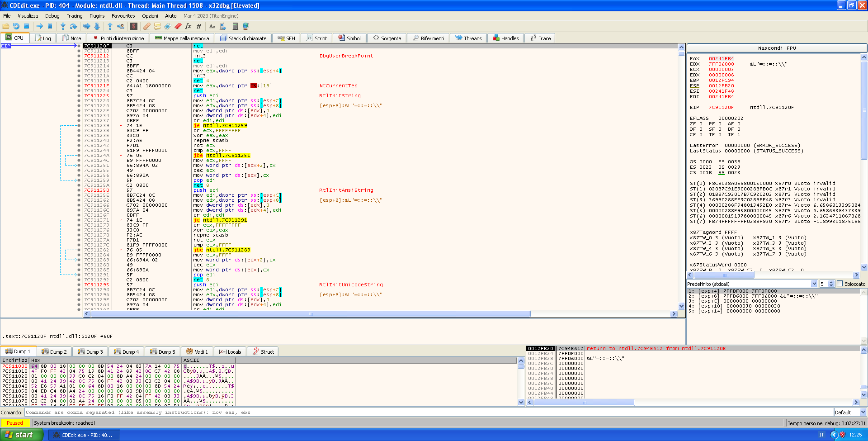This screenshot has width=868, height=441.
Task: Switch to the Mappa della memoria tab
Action: click(x=182, y=38)
